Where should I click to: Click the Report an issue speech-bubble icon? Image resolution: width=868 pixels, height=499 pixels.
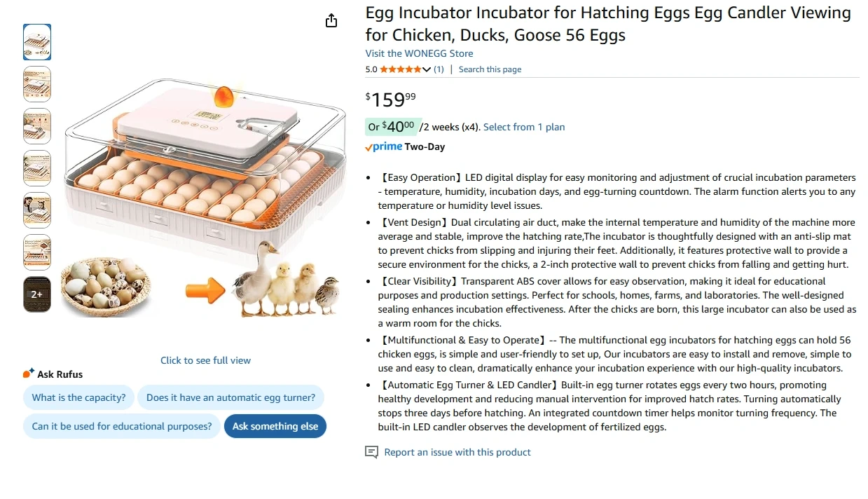(x=372, y=452)
